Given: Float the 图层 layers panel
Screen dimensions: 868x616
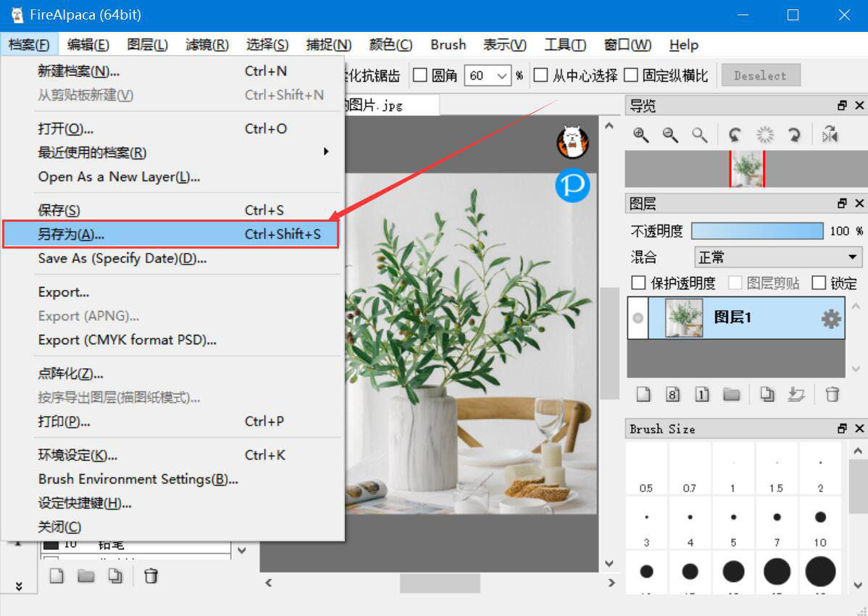Looking at the screenshot, I should (x=842, y=203).
